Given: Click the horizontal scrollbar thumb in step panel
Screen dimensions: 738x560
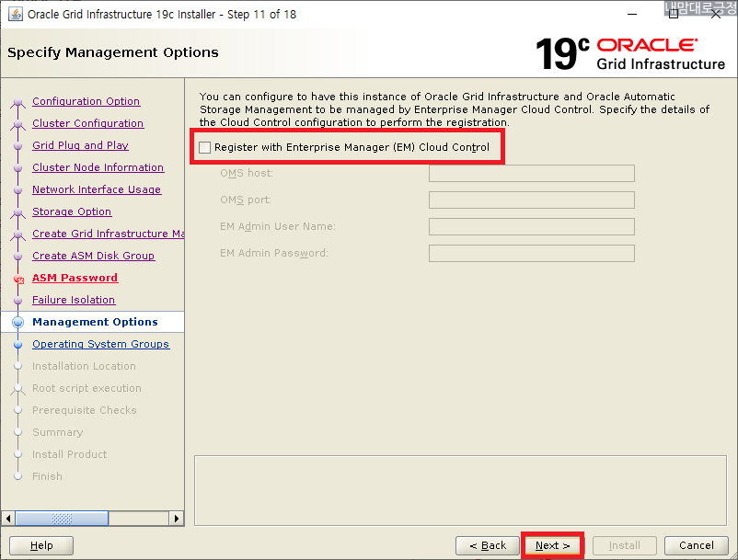Looking at the screenshot, I should tap(63, 519).
